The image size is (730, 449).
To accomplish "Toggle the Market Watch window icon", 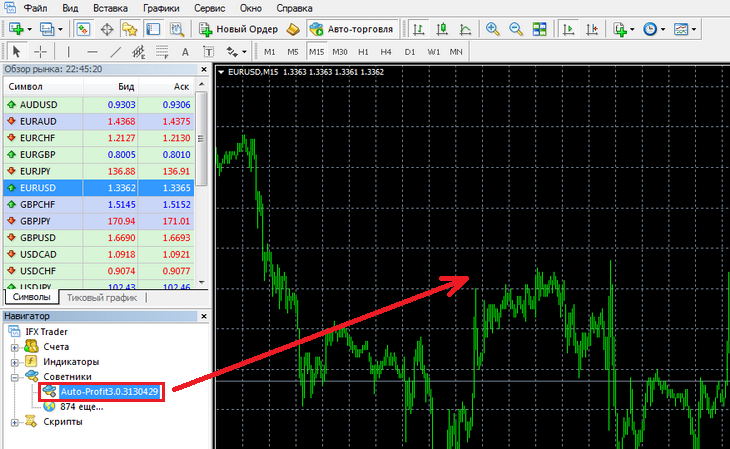I will click(x=83, y=29).
